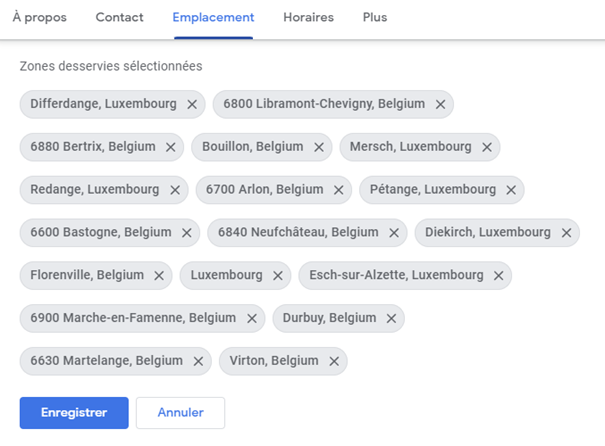Remove the Virton, Belgium chip
Screen dimensions: 605x446
334,361
